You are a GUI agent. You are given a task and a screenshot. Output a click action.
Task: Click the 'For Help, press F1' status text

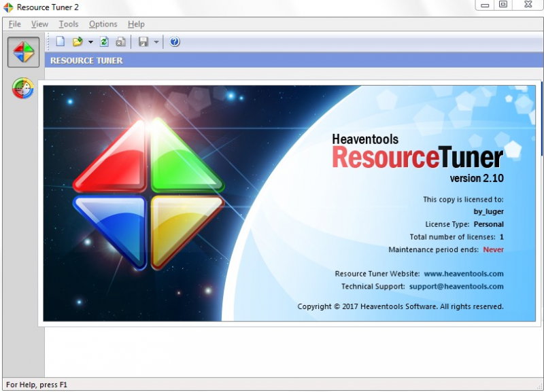[x=37, y=385]
